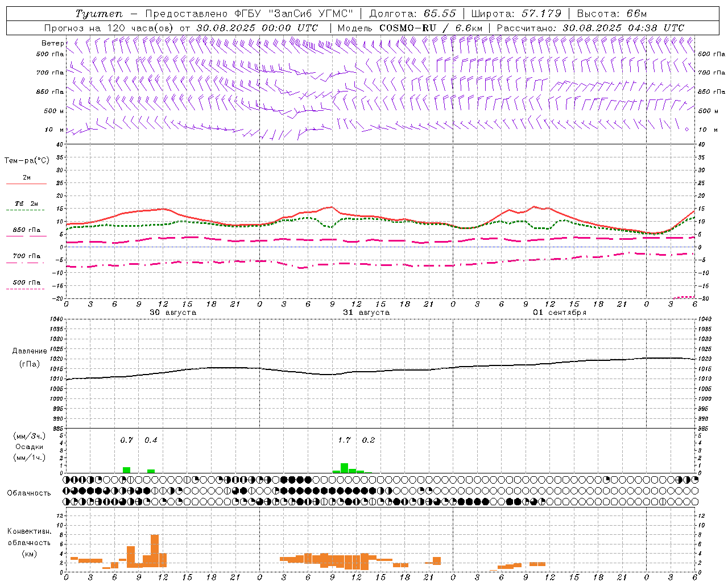728x582 pixels.
Task: Click the Давление (гПа) axis label
Action: [30, 357]
